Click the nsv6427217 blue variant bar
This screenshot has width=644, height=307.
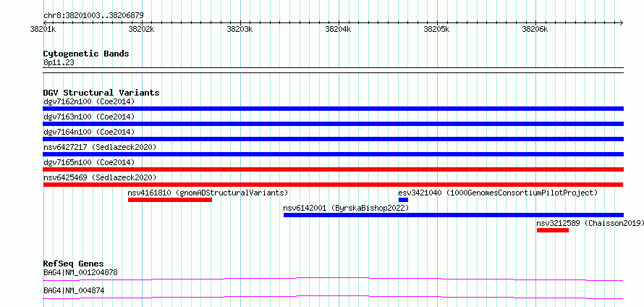point(333,154)
